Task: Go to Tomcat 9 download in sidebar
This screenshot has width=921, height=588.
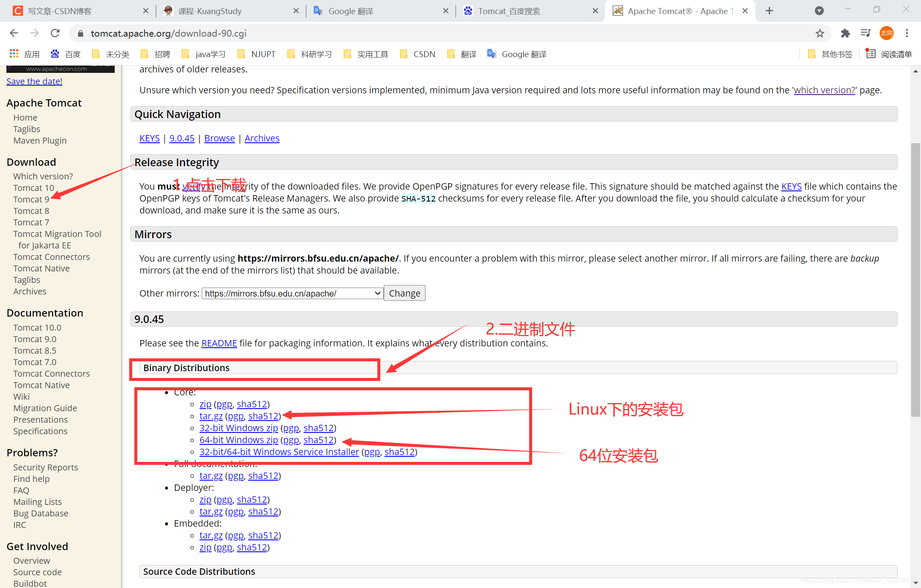Action: coord(31,199)
